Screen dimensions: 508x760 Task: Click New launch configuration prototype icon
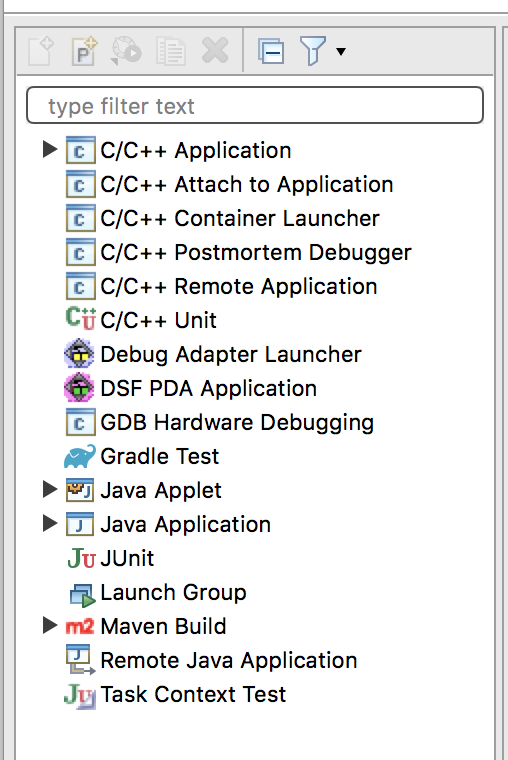pos(84,51)
